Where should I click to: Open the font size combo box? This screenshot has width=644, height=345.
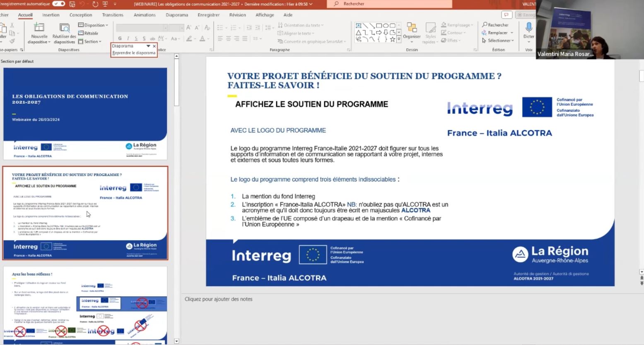(176, 28)
